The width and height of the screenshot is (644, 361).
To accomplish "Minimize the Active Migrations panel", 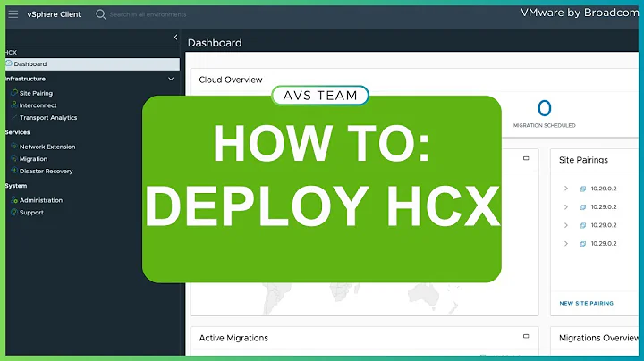I will pos(526,336).
